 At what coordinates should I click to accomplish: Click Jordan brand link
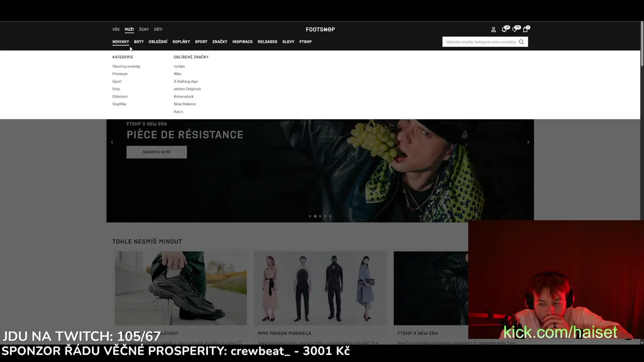[x=179, y=66]
